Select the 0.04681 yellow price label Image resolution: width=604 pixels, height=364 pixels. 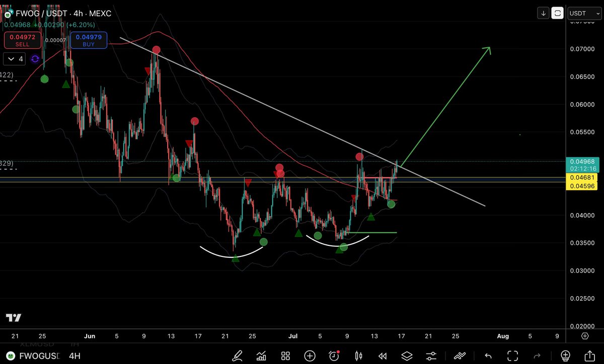click(581, 178)
